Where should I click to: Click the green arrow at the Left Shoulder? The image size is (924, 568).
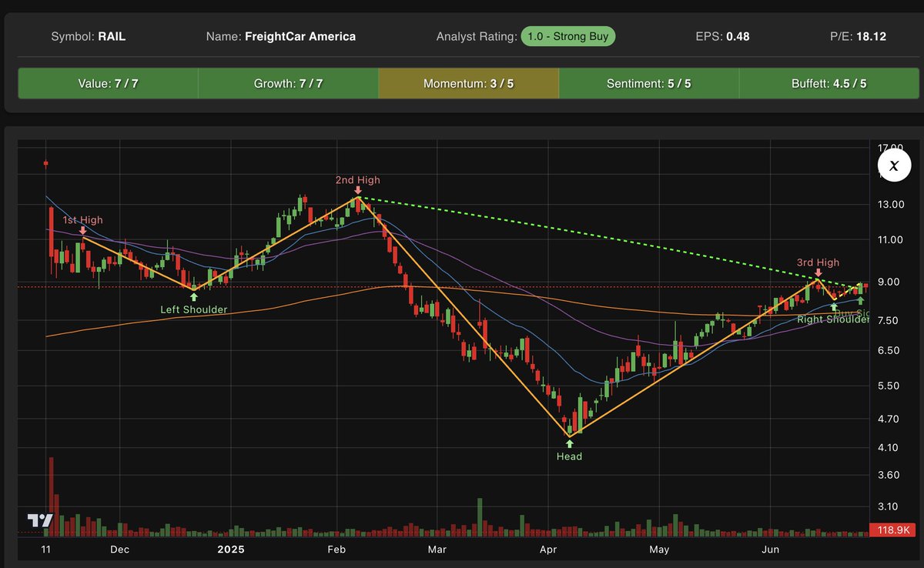click(x=193, y=296)
